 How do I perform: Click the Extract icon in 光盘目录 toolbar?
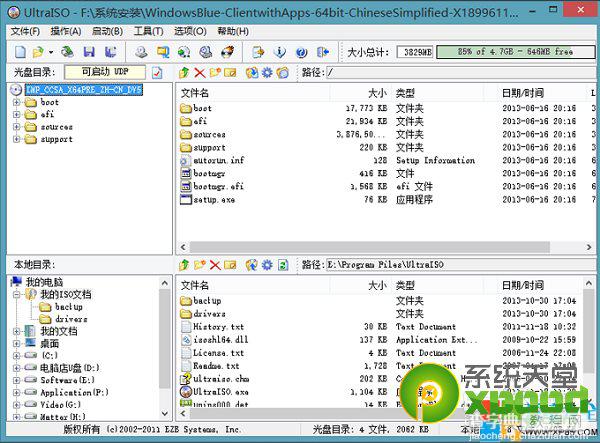point(252,72)
